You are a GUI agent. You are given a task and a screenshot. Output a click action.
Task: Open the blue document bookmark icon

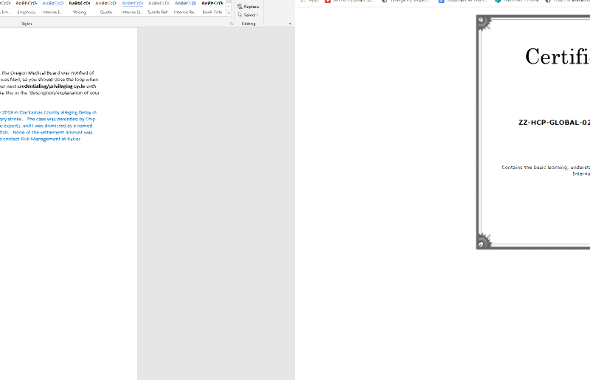[441, 1]
